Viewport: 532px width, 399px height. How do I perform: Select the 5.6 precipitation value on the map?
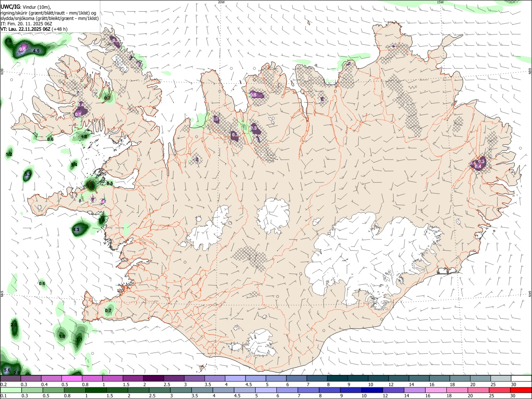coord(7,369)
